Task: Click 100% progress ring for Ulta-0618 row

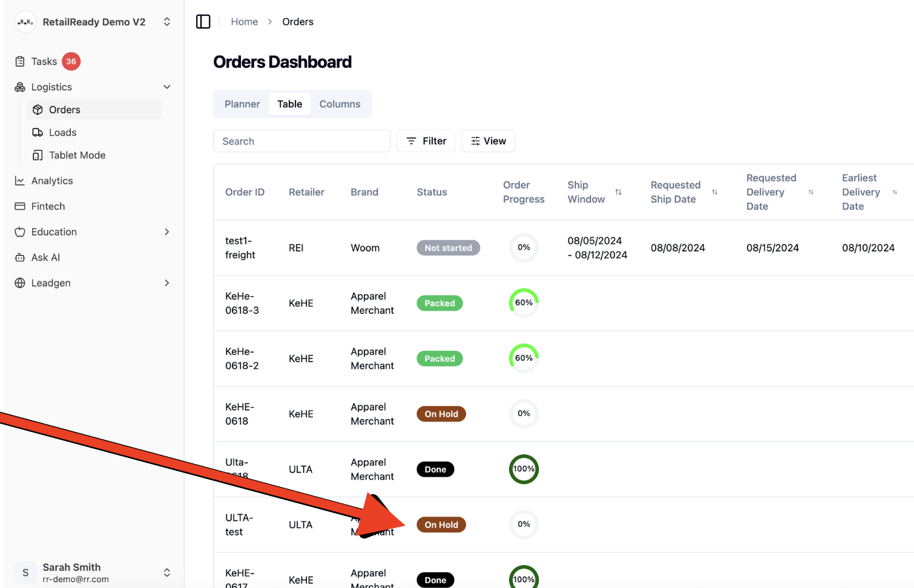Action: click(x=524, y=469)
